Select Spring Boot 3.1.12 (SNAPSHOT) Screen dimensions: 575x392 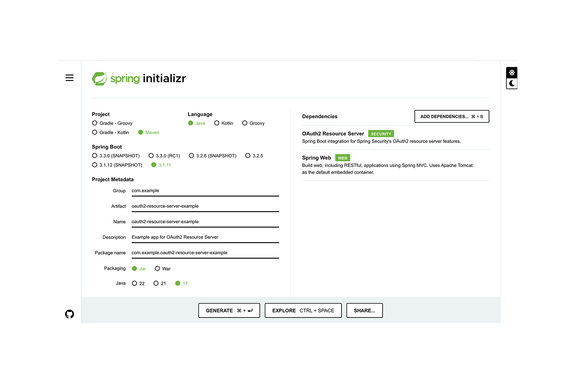[x=117, y=165]
